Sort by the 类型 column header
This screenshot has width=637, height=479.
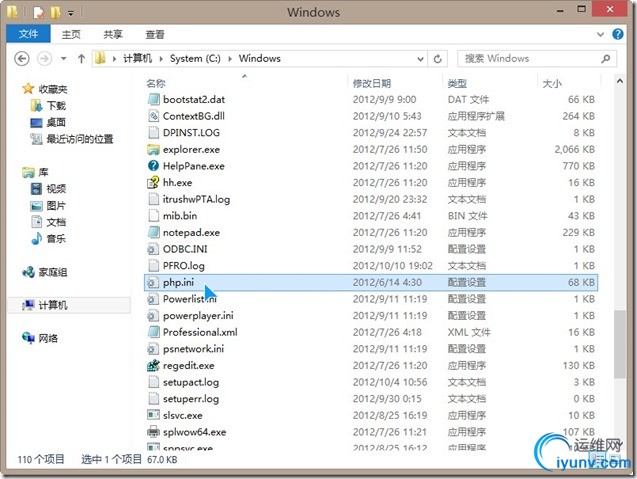pos(457,83)
